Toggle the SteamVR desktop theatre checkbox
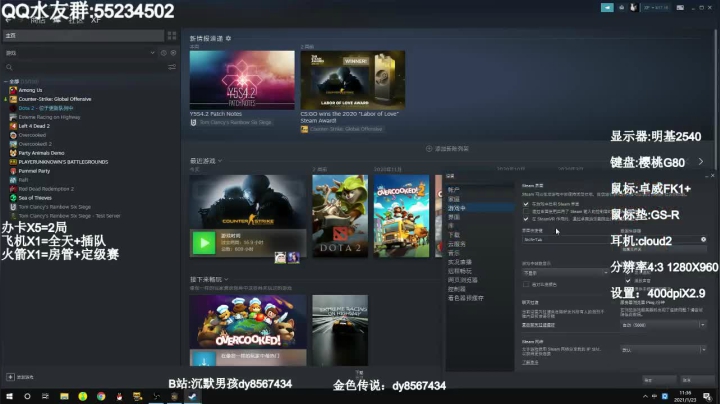720x404 pixels. [x=526, y=219]
